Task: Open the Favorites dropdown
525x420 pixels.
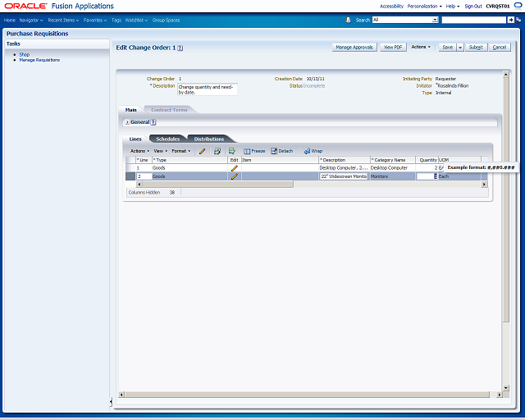Action: pyautogui.click(x=95, y=20)
